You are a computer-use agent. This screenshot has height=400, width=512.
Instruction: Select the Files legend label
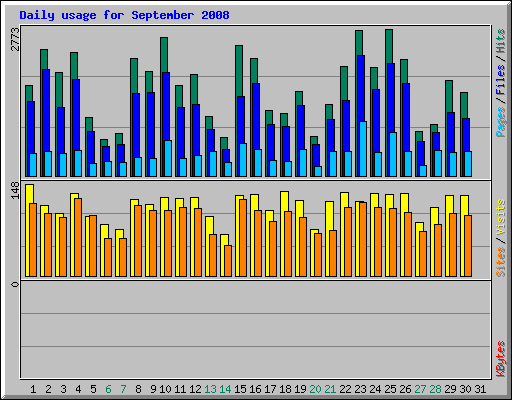500,79
